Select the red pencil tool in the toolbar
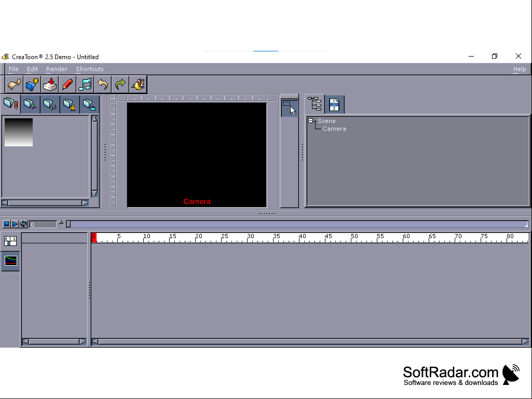The height and width of the screenshot is (399, 532). tap(67, 85)
